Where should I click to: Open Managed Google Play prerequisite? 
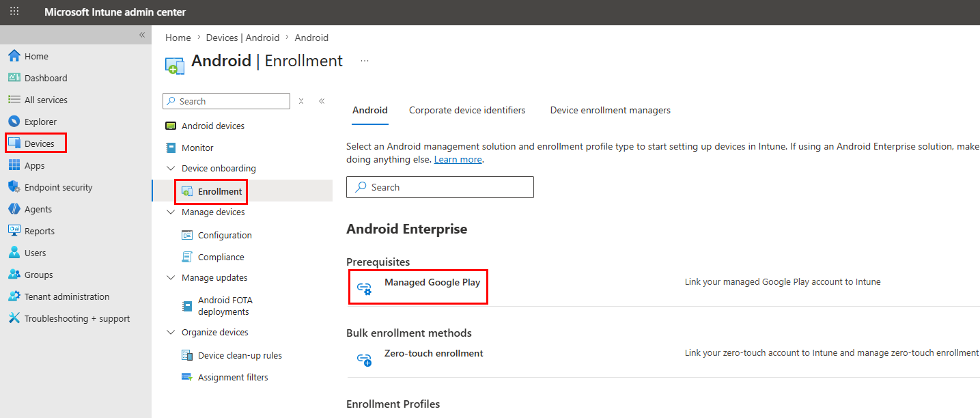(432, 282)
